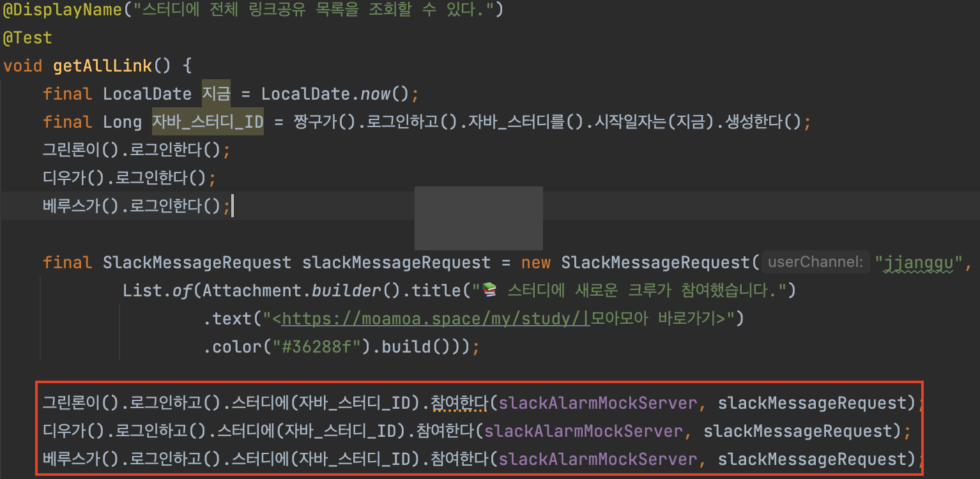
Task: Click the @Test annotation
Action: (x=27, y=38)
